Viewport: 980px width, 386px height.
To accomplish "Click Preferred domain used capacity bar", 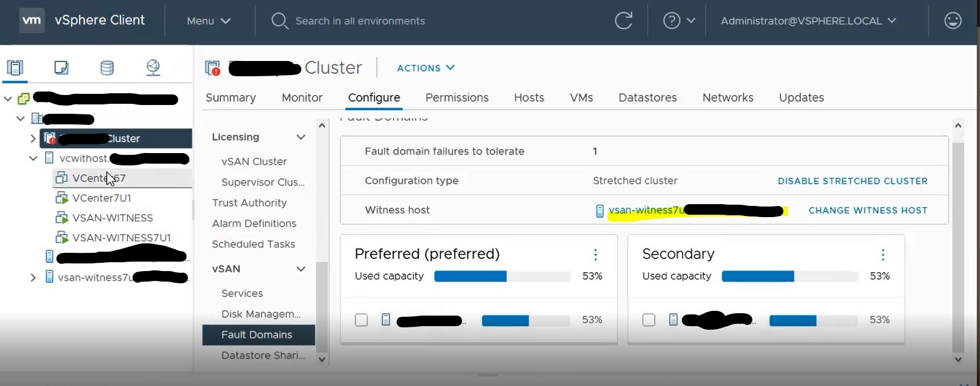I will click(x=502, y=276).
